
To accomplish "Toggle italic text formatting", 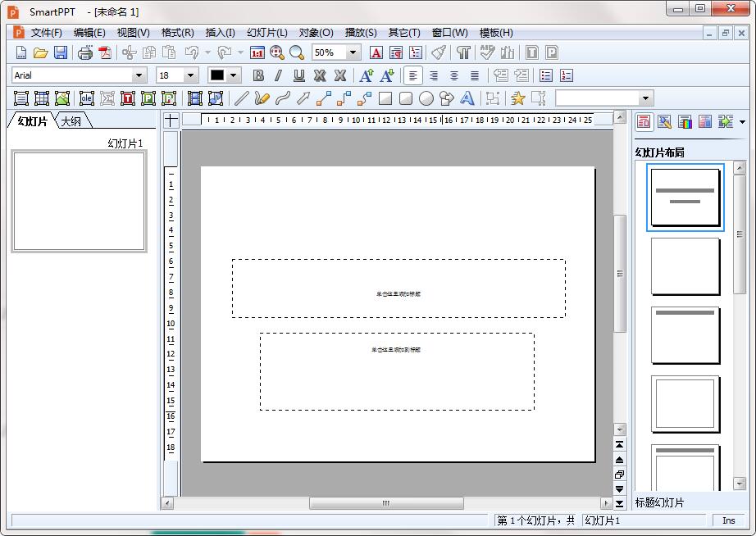I will pos(279,75).
